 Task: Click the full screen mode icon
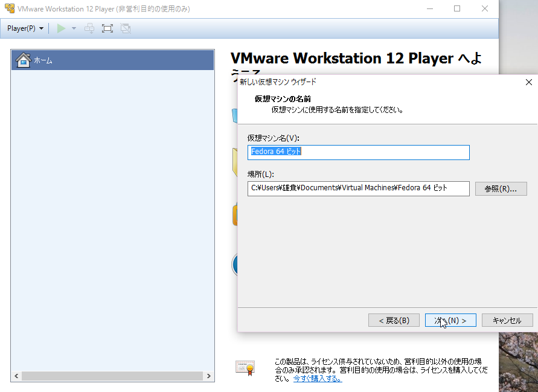coord(107,28)
